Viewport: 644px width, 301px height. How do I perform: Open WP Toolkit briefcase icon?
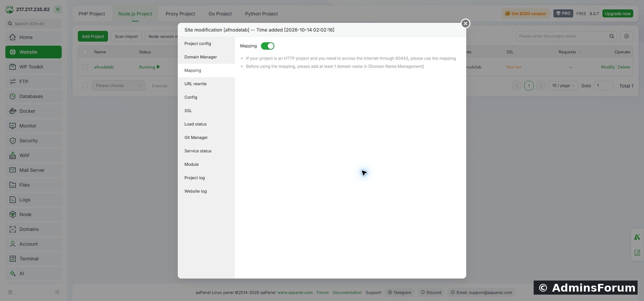[13, 67]
